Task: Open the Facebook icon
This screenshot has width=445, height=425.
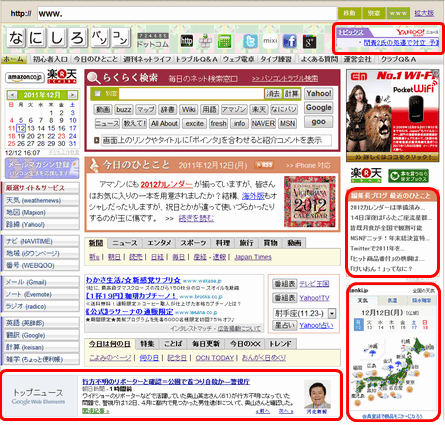Action: [289, 41]
